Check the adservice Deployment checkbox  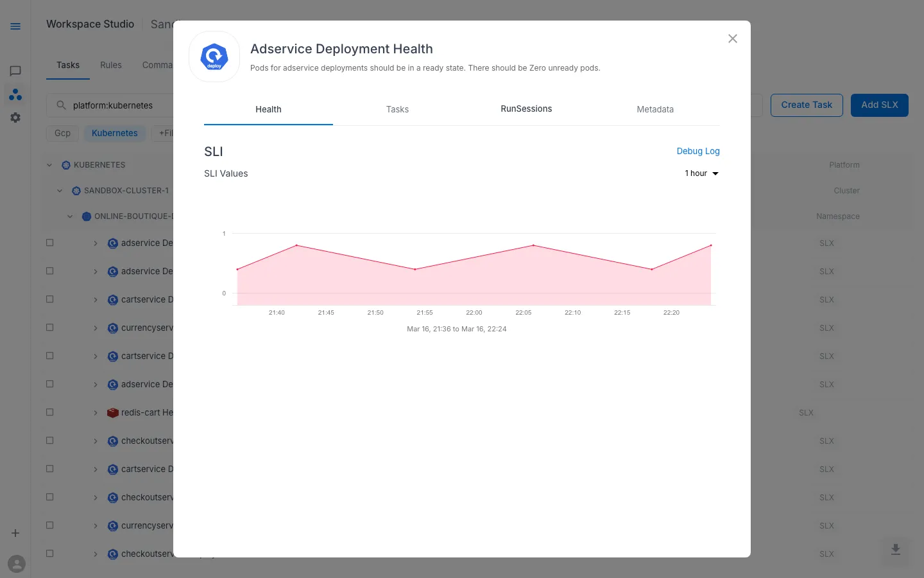point(49,243)
